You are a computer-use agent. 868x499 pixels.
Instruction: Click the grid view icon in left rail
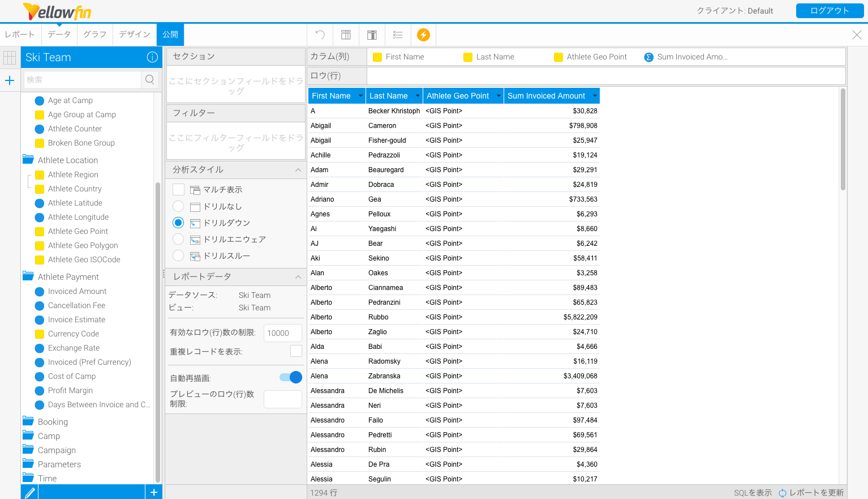click(10, 57)
